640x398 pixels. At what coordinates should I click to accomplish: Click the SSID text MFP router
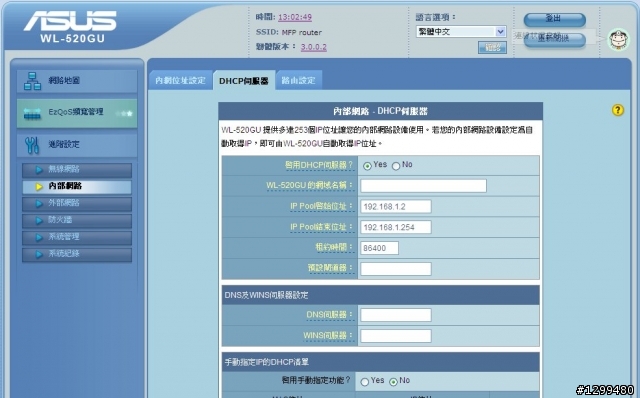pos(302,32)
